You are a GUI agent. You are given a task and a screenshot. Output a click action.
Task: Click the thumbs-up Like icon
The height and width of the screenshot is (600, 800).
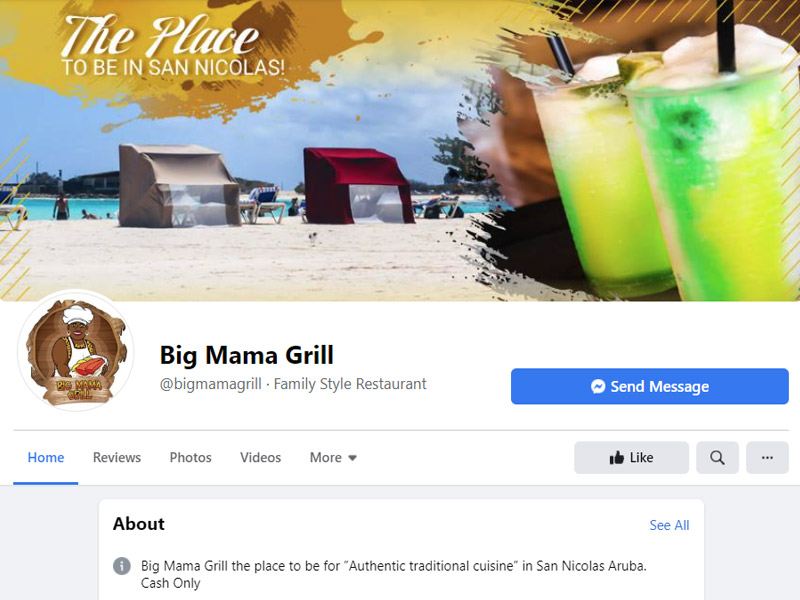click(x=616, y=458)
